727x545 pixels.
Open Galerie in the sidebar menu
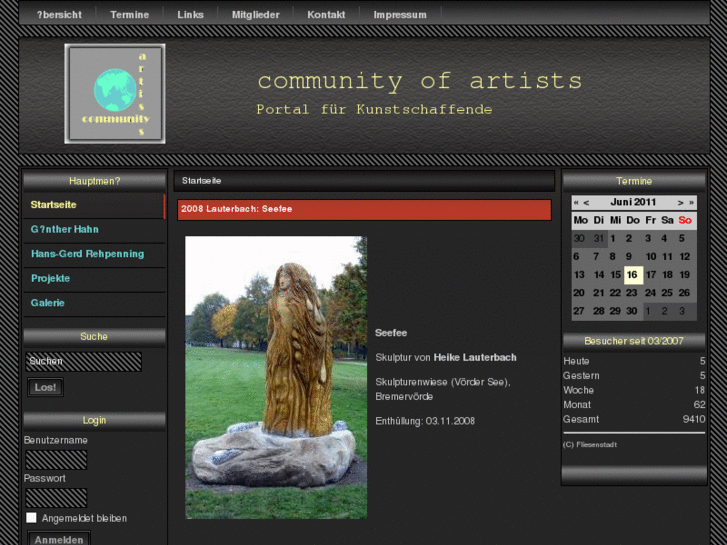(x=47, y=303)
